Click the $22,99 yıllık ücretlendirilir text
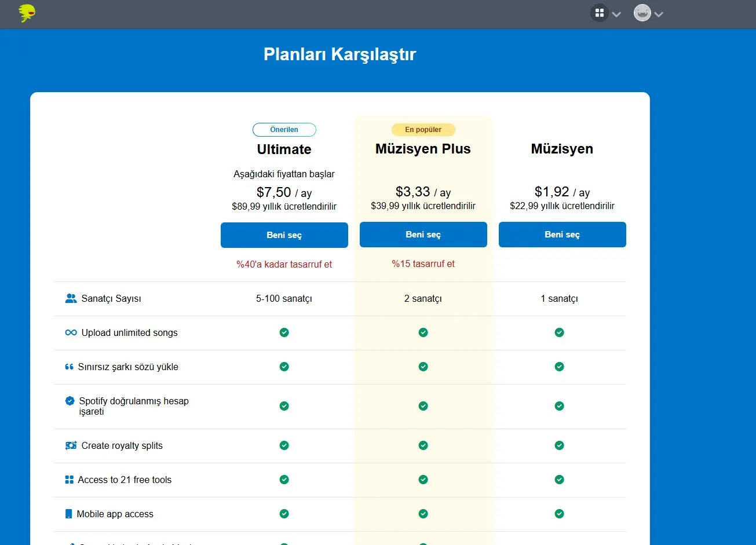 point(563,206)
